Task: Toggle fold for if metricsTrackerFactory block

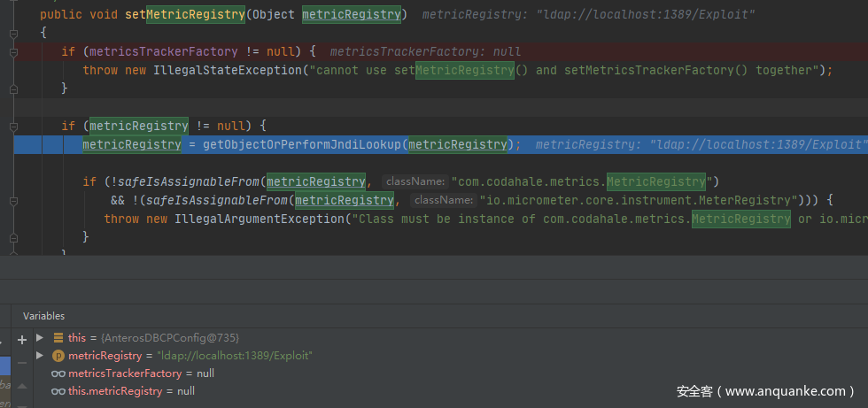Action: click(13, 52)
